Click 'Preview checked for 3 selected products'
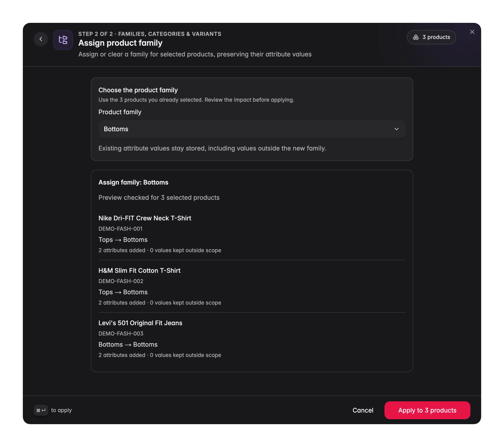Viewport: 504px width, 447px height. [159, 198]
